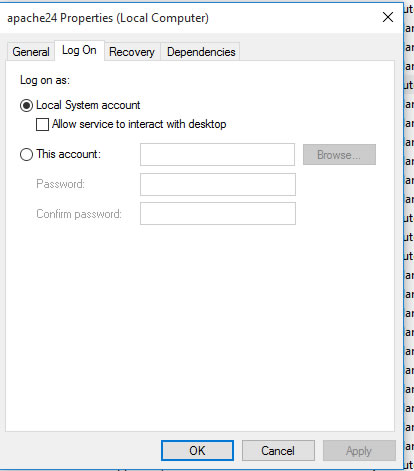Close the apache24 Properties dialog
The image size is (414, 471).
(388, 17)
